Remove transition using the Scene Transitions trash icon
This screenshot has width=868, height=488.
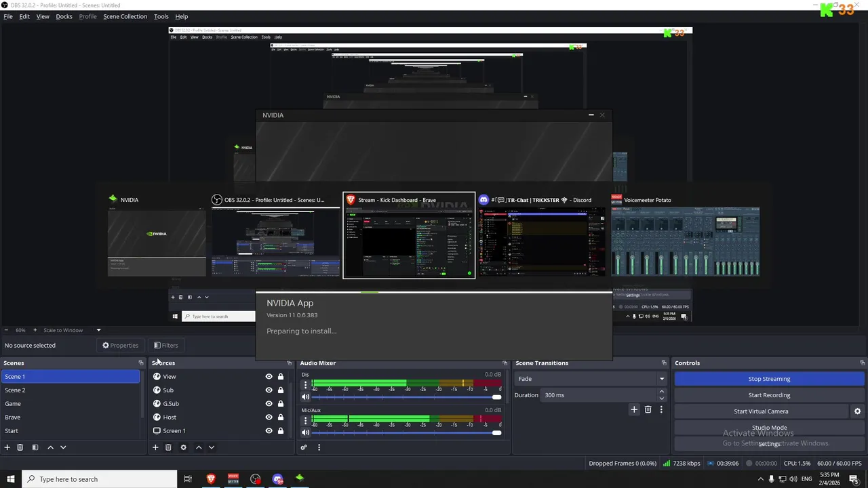point(648,409)
